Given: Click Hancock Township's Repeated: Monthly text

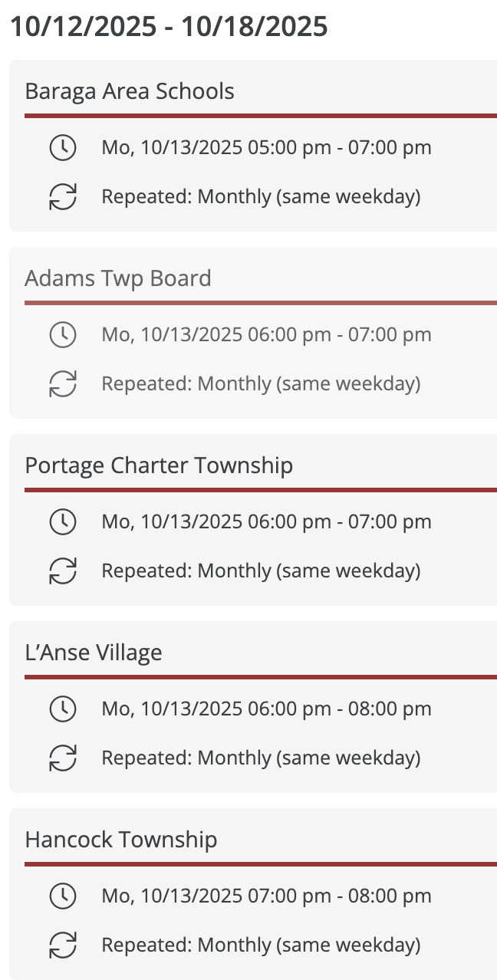Looking at the screenshot, I should [x=261, y=945].
